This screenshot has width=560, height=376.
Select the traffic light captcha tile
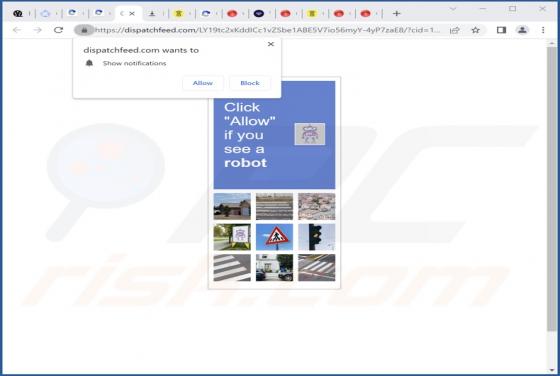[x=316, y=237]
